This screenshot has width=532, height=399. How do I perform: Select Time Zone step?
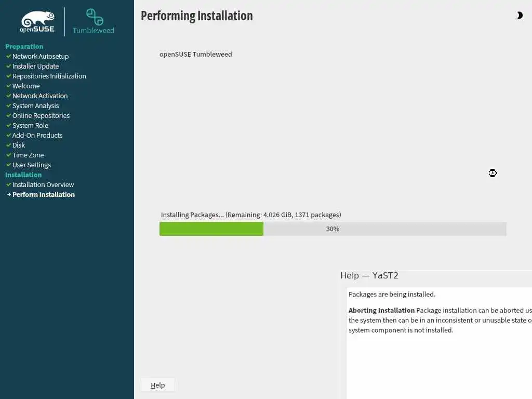tap(28, 155)
